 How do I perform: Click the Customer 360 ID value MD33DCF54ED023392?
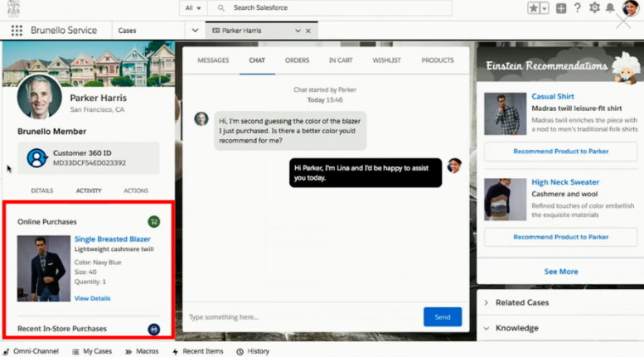coord(90,163)
